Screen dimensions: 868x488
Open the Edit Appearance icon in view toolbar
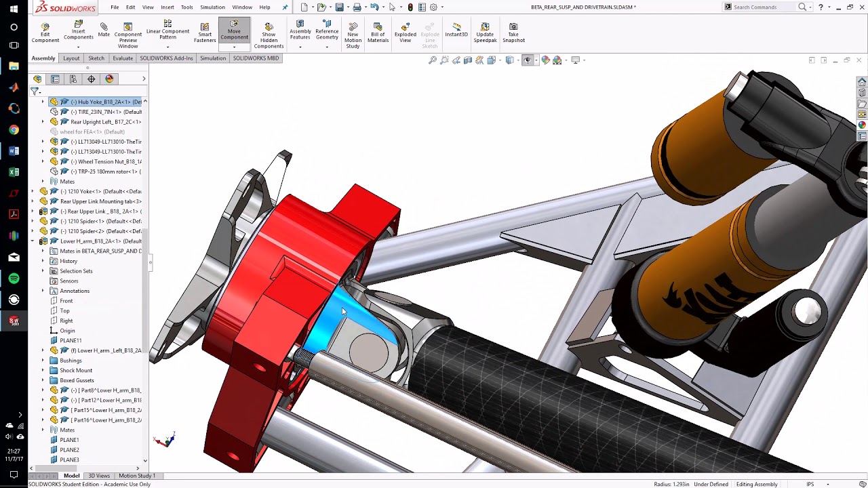545,60
